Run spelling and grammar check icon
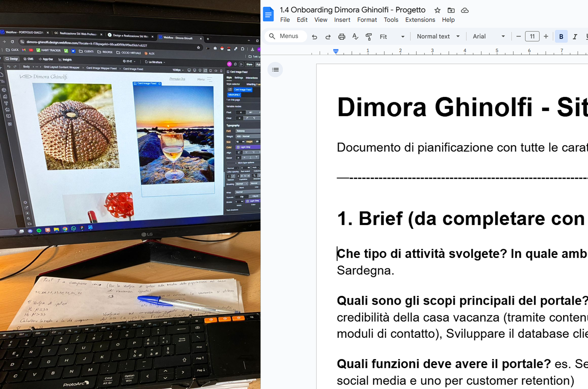This screenshot has height=389, width=588. [x=355, y=37]
